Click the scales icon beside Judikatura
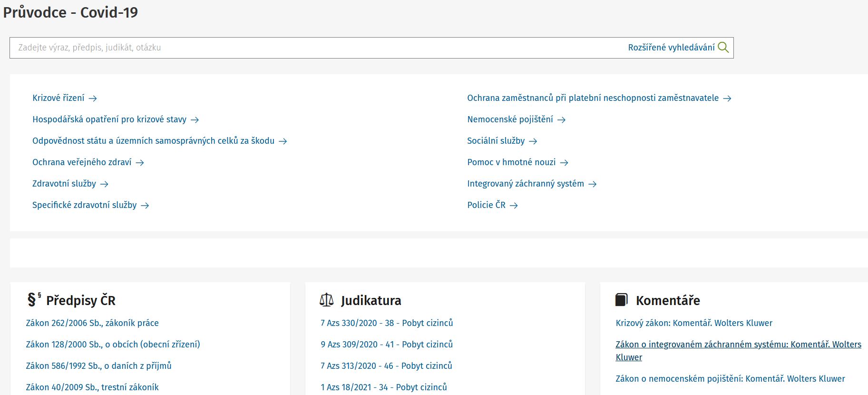 [327, 300]
